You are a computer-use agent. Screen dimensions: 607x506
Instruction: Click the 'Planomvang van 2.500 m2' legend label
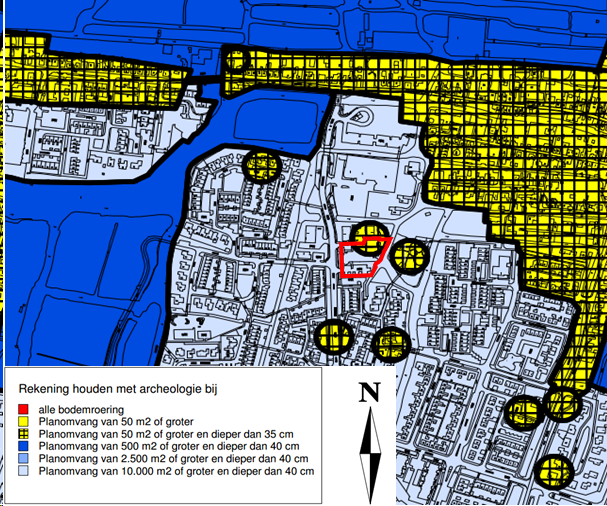(102, 459)
